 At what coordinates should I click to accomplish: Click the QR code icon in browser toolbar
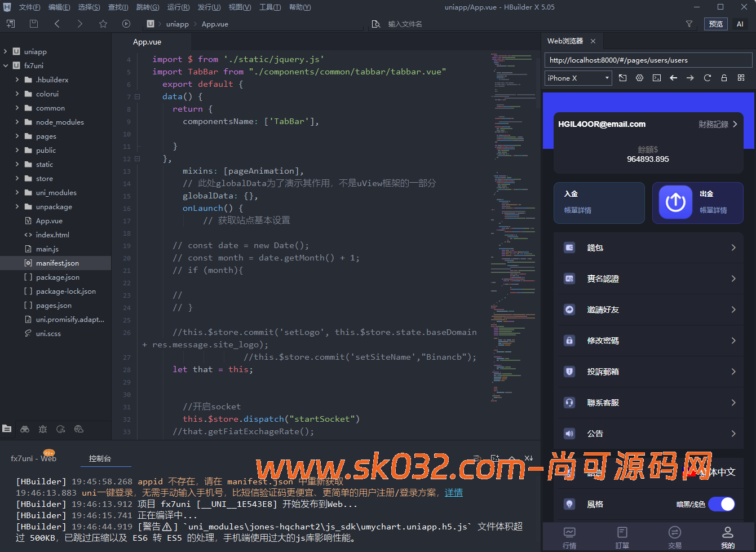coord(741,78)
